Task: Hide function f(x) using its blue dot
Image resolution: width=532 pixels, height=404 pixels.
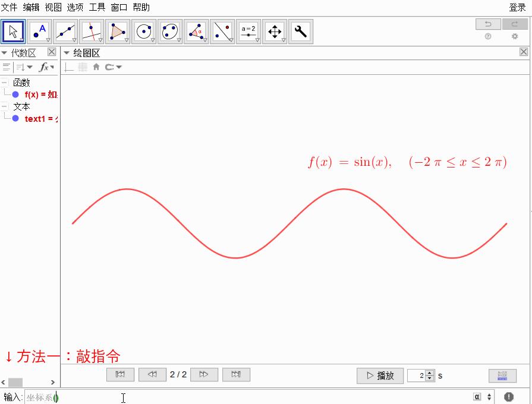Action: 15,94
